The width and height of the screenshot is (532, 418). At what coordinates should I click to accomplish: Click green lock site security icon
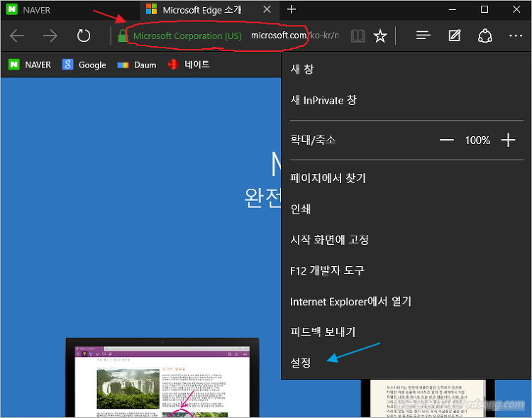pyautogui.click(x=123, y=36)
